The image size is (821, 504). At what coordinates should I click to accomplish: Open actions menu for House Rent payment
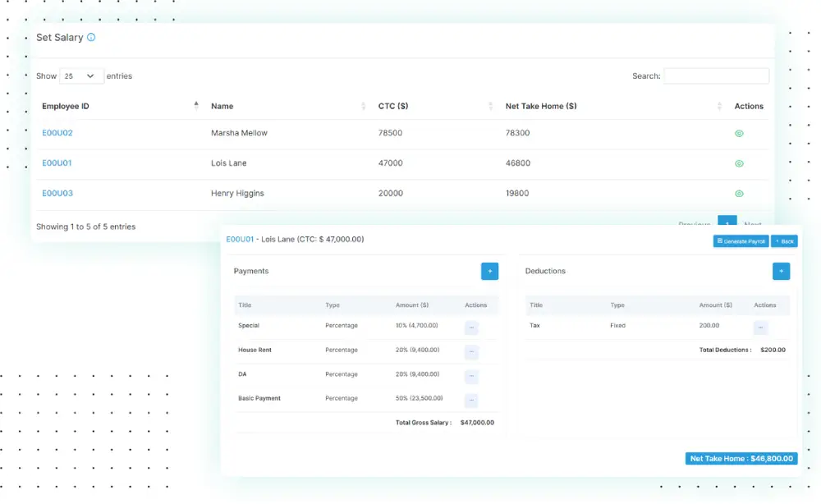pos(471,352)
